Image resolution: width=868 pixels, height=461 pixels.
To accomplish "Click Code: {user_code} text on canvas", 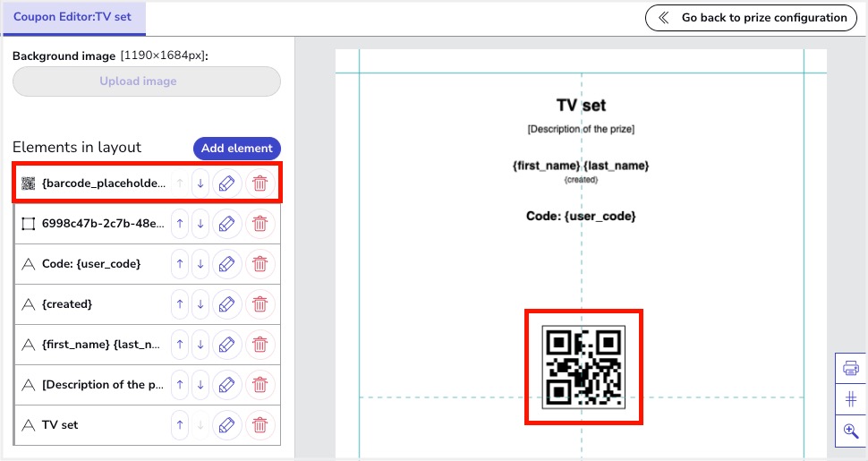I will [x=581, y=216].
